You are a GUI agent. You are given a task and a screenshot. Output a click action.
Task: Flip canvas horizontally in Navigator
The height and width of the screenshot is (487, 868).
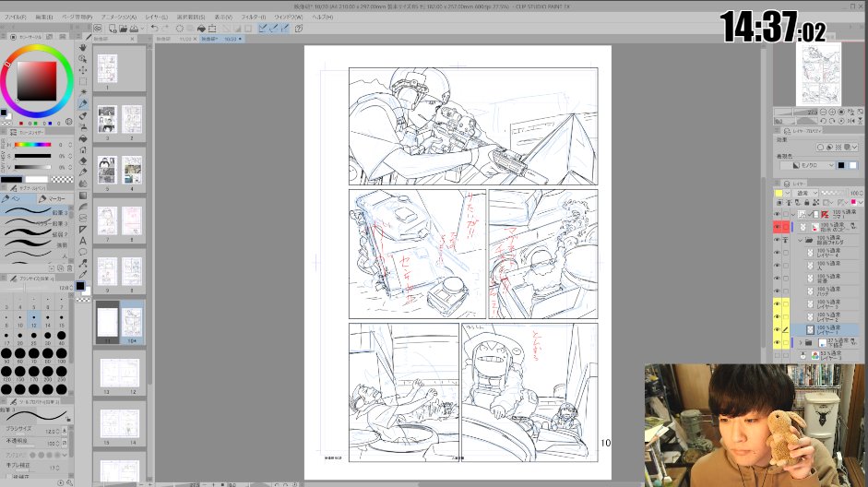(x=851, y=121)
